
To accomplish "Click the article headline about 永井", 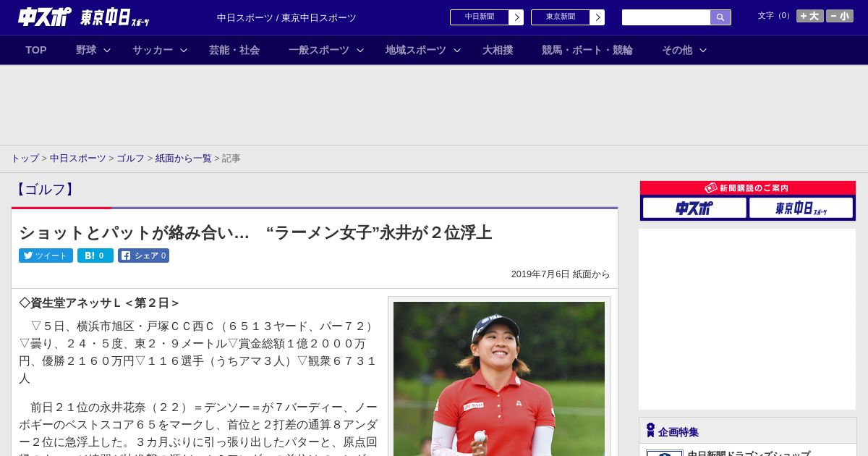I will click(x=255, y=232).
